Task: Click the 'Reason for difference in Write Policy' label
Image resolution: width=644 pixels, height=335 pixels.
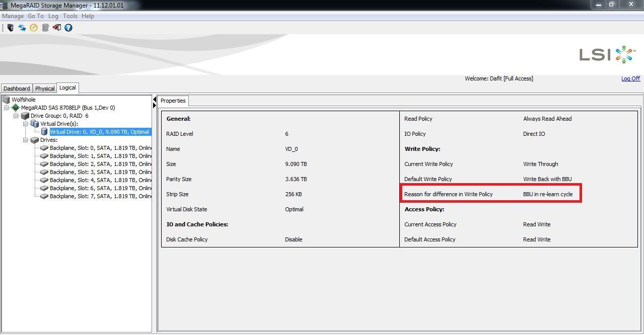Action: point(449,194)
